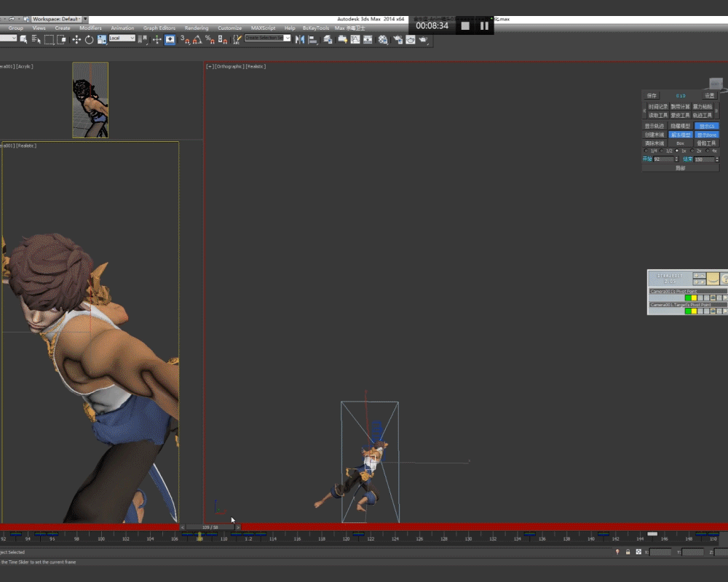Open the Modifiers menu
Screen dimensions: 728x582
tap(90, 28)
